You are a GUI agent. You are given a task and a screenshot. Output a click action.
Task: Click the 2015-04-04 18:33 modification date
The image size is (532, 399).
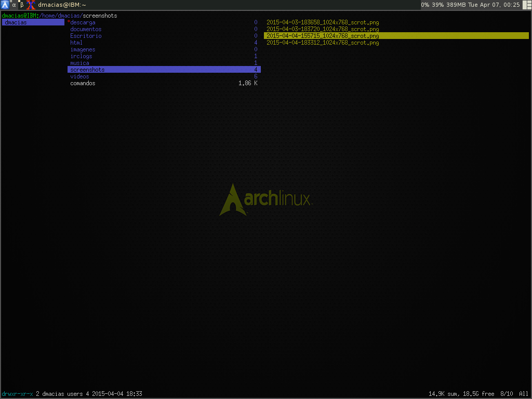pyautogui.click(x=117, y=394)
